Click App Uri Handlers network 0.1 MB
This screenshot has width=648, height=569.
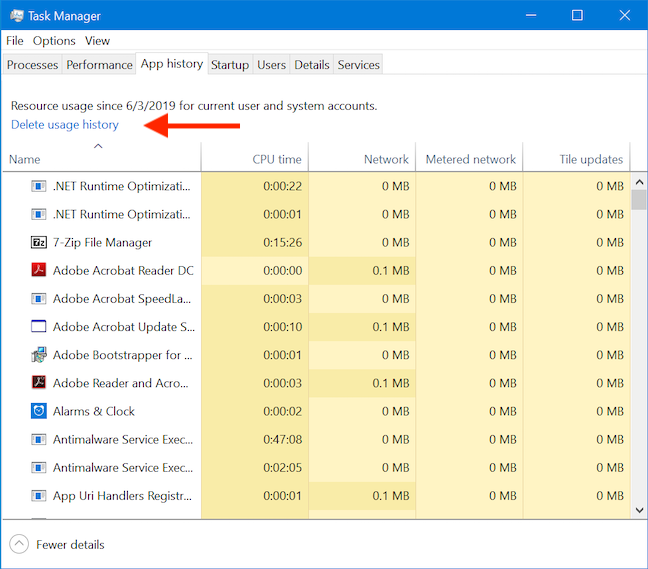point(391,495)
